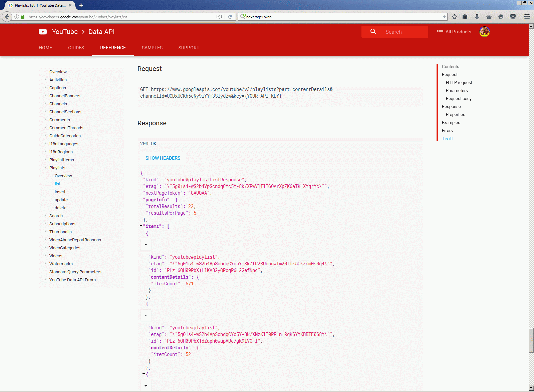Click the Data API breadcrumb link
The width and height of the screenshot is (534, 392).
[101, 32]
